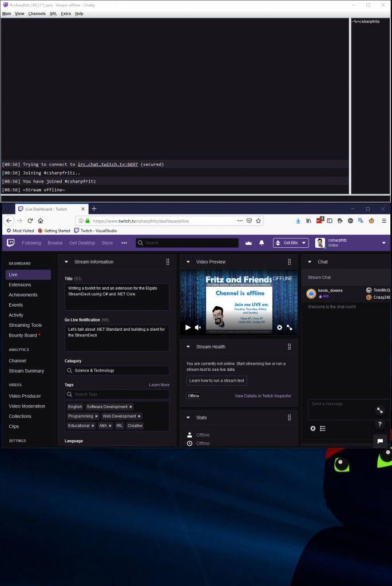The height and width of the screenshot is (586, 392).
Task: Open the Prime crown loot icon
Action: tap(248, 243)
